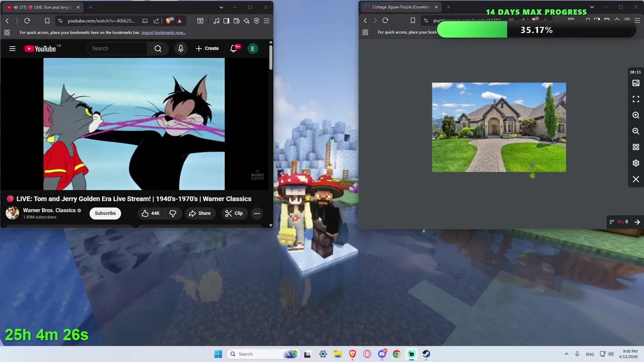This screenshot has height=362, width=644.
Task: Open the YouTube guide hamburger menu
Action: 13,48
